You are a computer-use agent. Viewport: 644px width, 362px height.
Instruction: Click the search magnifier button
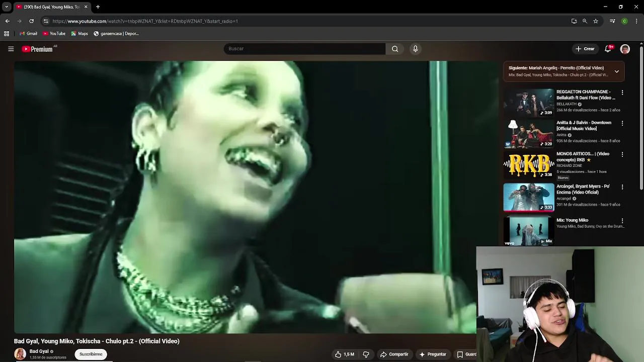point(395,49)
